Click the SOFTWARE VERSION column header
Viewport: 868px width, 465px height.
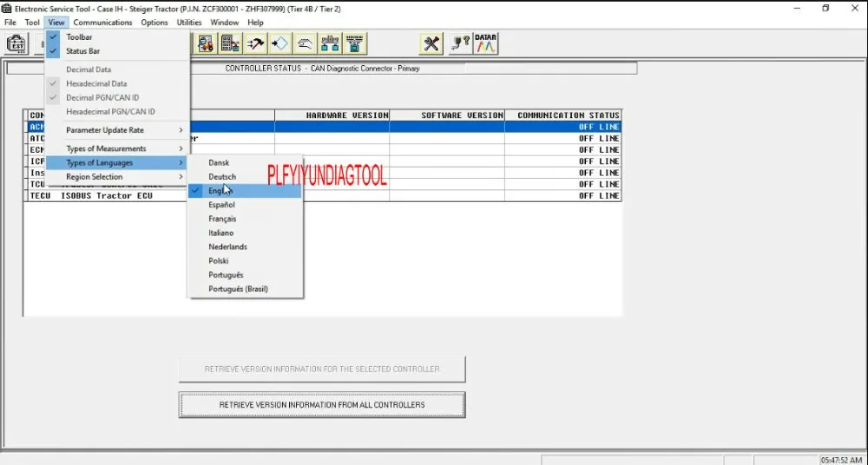click(x=447, y=115)
